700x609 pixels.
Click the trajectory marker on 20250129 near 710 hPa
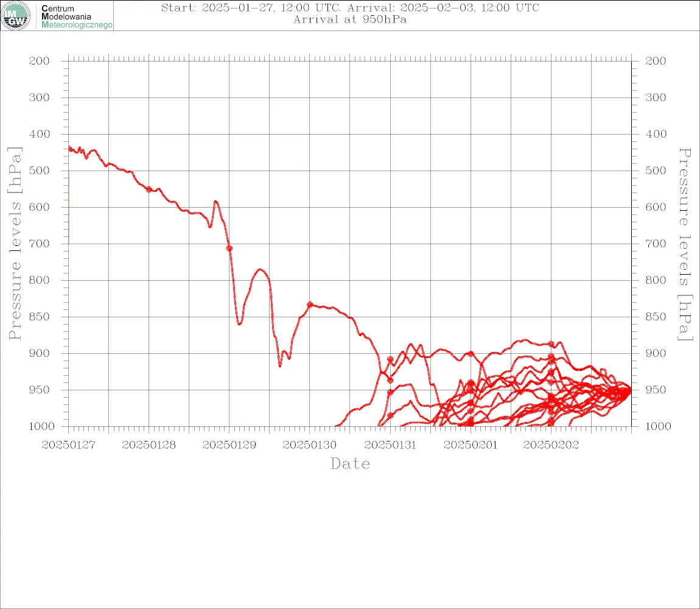click(229, 248)
